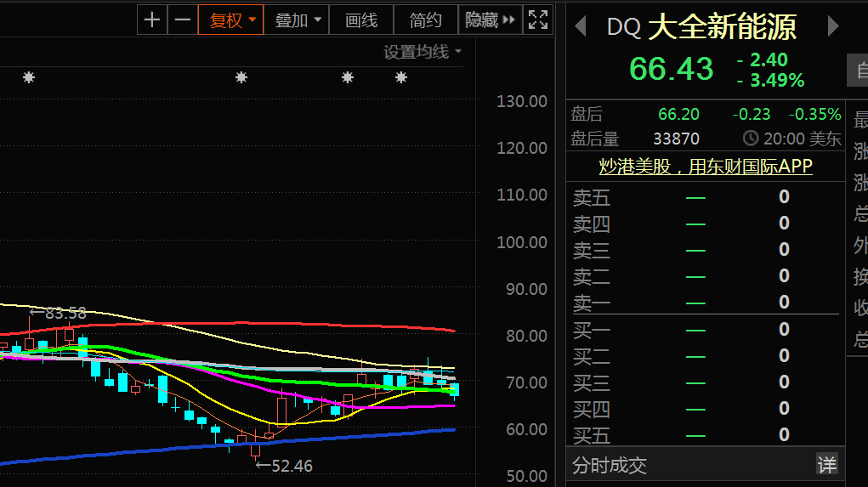Image resolution: width=868 pixels, height=487 pixels.
Task: Click percent change -3.49%
Action: [x=772, y=81]
